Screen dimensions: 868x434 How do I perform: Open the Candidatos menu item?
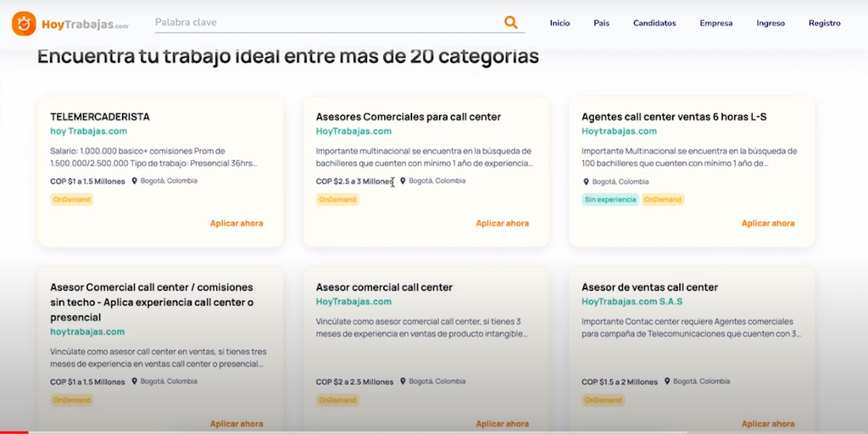coord(654,23)
